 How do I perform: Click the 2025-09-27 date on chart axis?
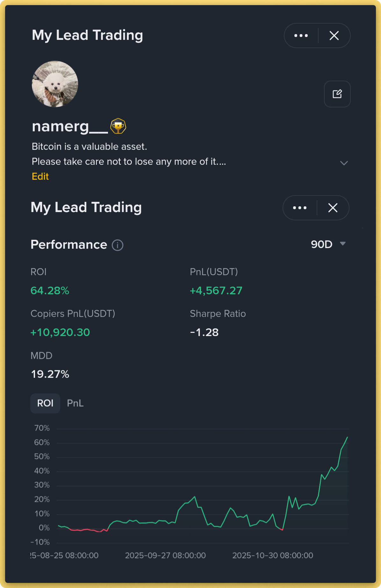coord(165,555)
